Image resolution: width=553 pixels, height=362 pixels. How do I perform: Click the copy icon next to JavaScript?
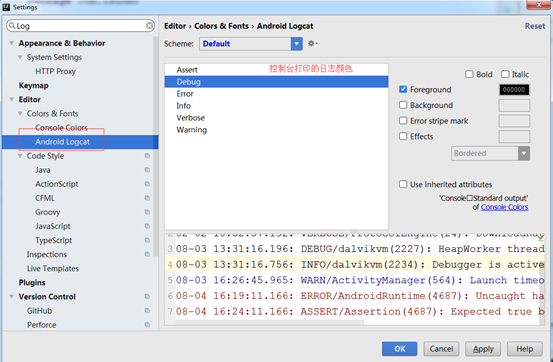click(x=147, y=226)
